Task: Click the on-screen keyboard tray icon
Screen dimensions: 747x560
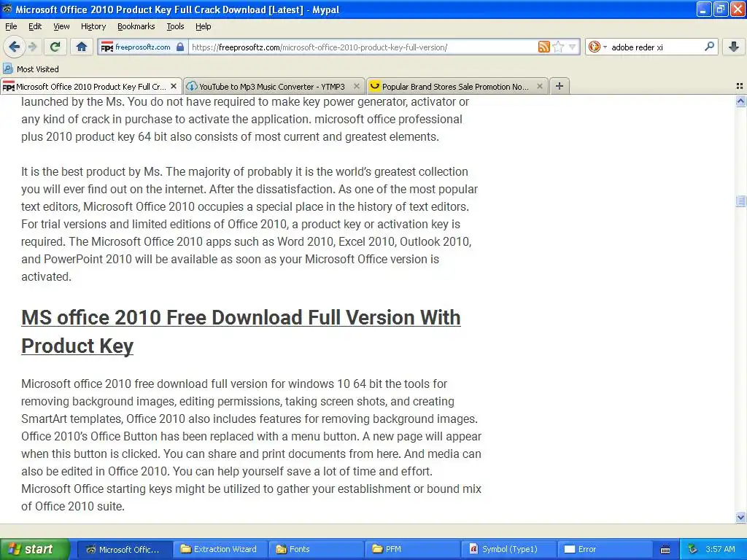Action: click(665, 550)
